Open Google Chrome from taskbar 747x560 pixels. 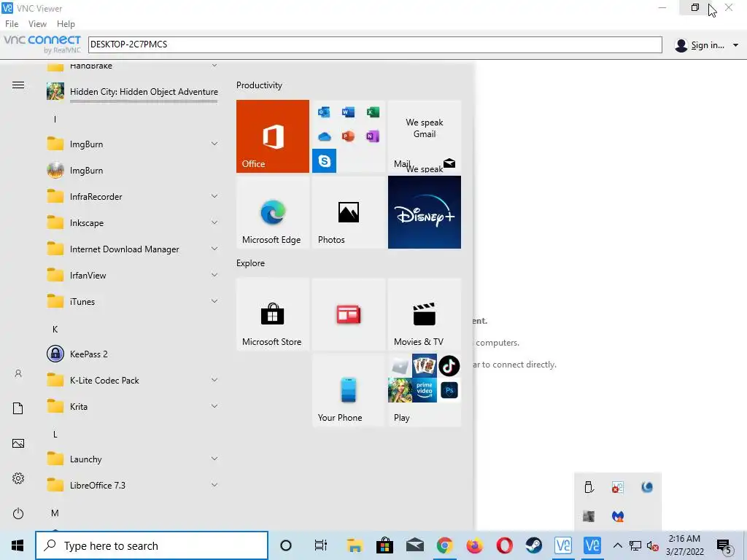coord(444,545)
